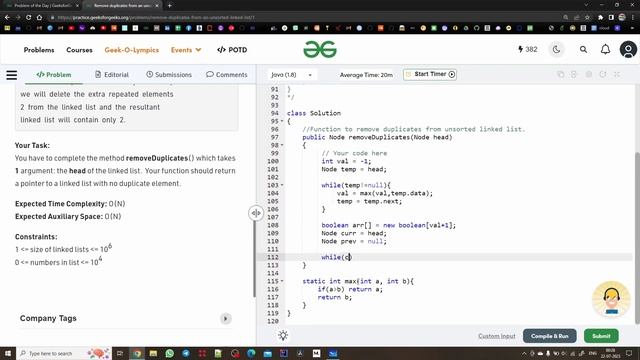Show hidden system tray icons
Image resolution: width=640 pixels, height=360 pixels.
pos(524,353)
